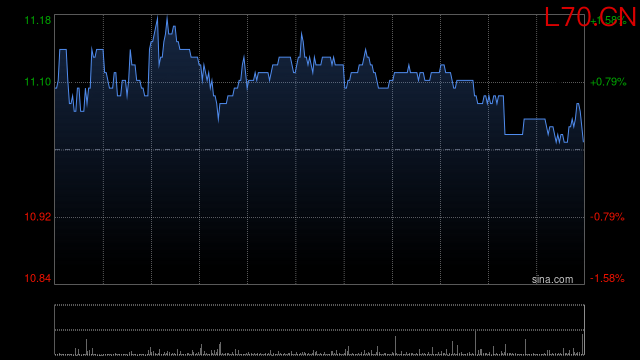Click the -0.79% percentage label
Viewport: 640px width, 360px height.
point(607,217)
